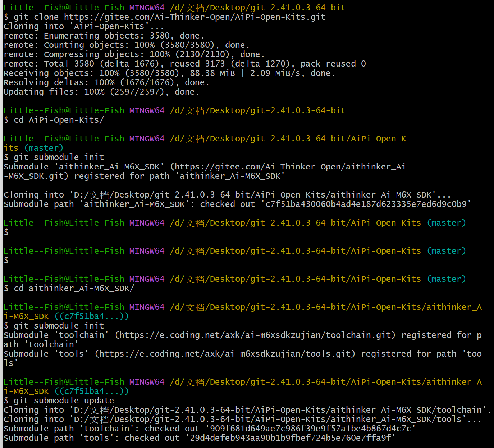The width and height of the screenshot is (494, 448).
Task: Click the 'remote: Enumerating objects: 3580, done.' line
Action: 104,36
